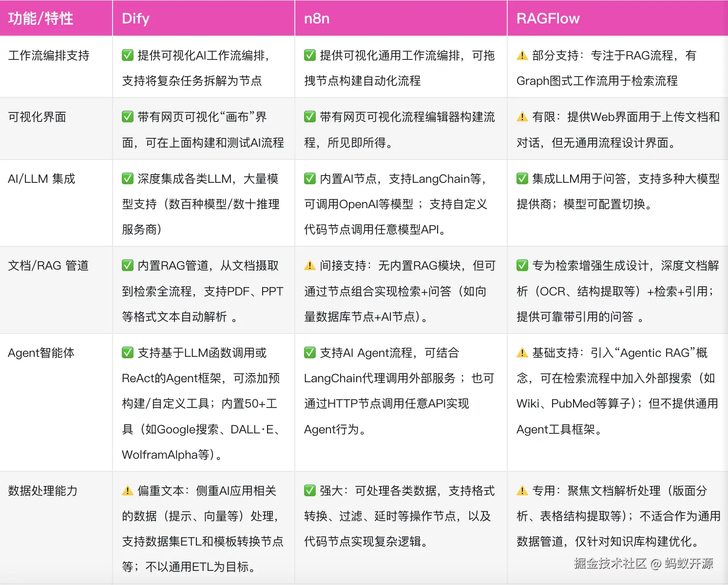Click the text 拽节点构建自动化流程
Screen dimensions: 728x585
[363, 81]
